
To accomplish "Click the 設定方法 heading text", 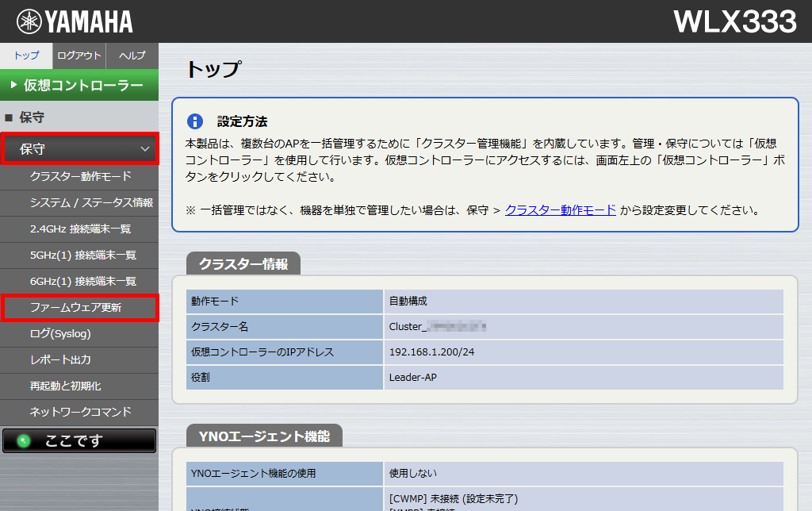I will (x=242, y=121).
